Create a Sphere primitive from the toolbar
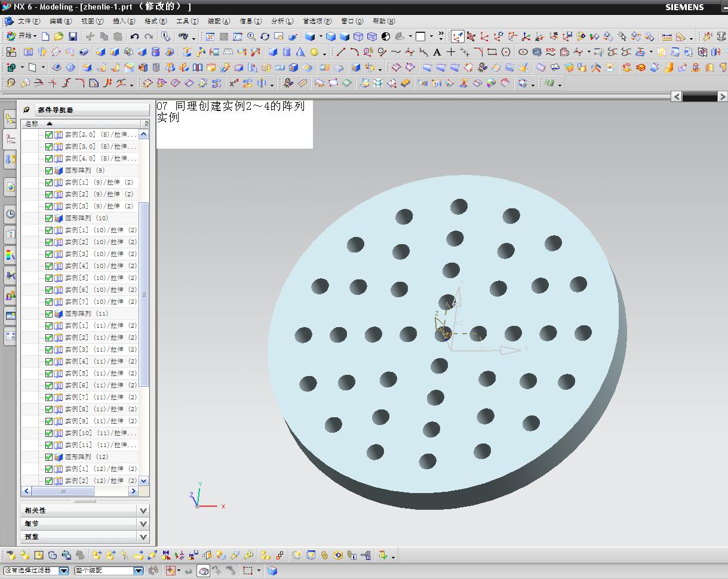Screen dimensions: 728x579 [x=314, y=52]
